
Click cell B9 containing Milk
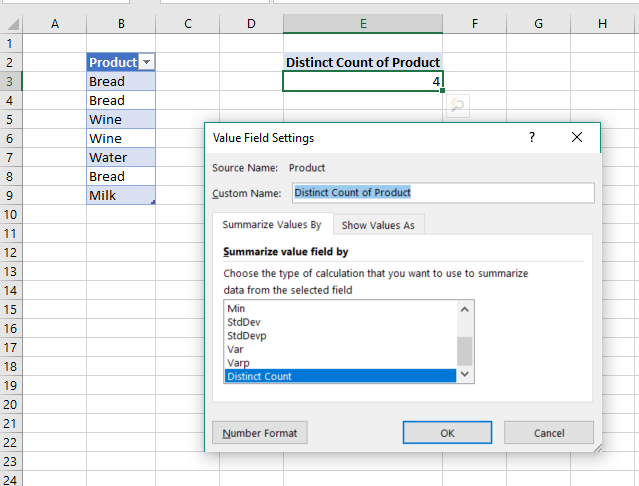click(x=120, y=195)
